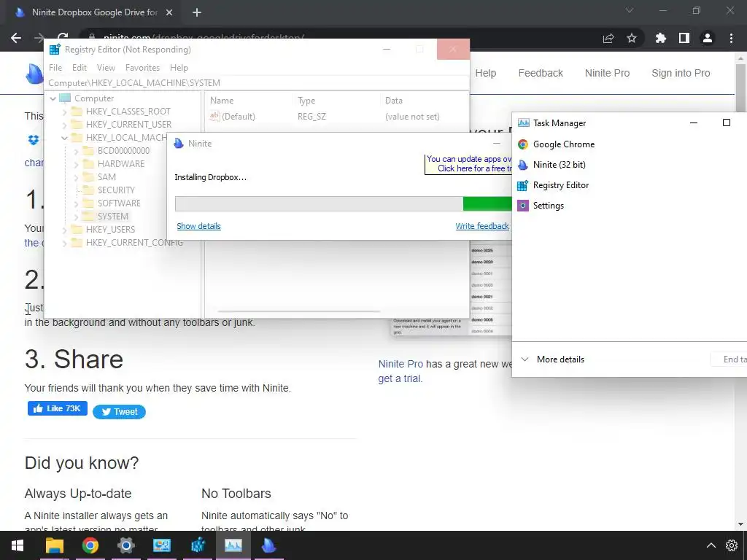747x560 pixels.
Task: Click the Facebook Like 73K button
Action: tap(57, 408)
